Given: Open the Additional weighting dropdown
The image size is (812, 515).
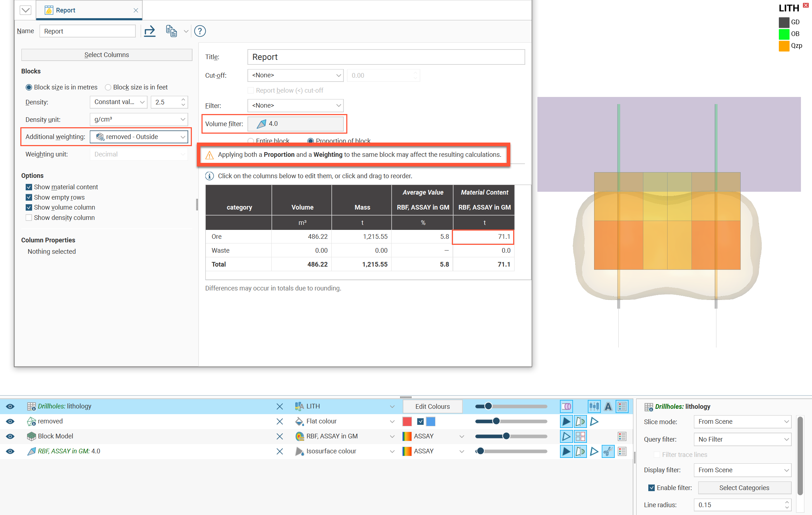Looking at the screenshot, I should 139,137.
